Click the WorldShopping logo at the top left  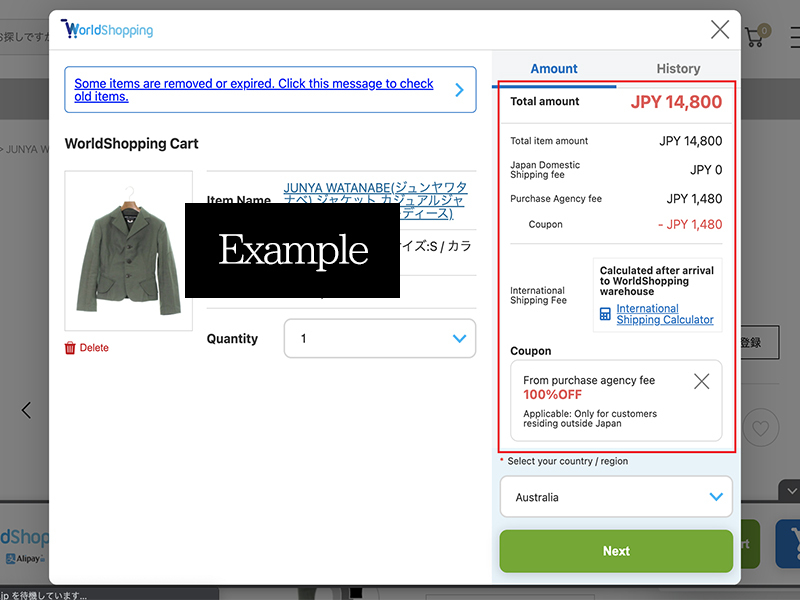[x=106, y=29]
